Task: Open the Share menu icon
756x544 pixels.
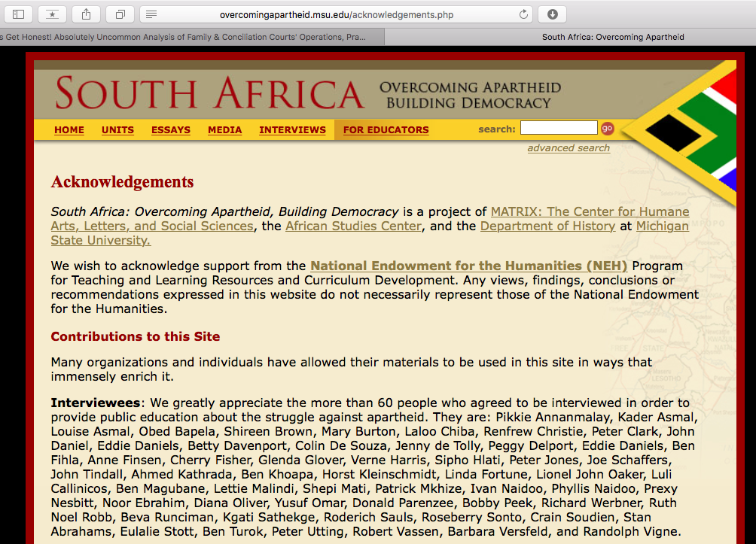Action: 86,14
